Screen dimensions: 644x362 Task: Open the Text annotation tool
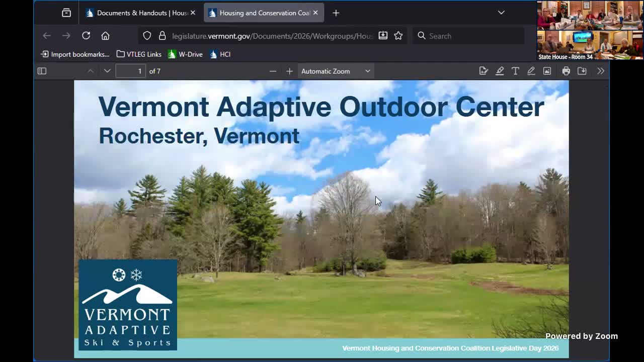[x=515, y=70]
